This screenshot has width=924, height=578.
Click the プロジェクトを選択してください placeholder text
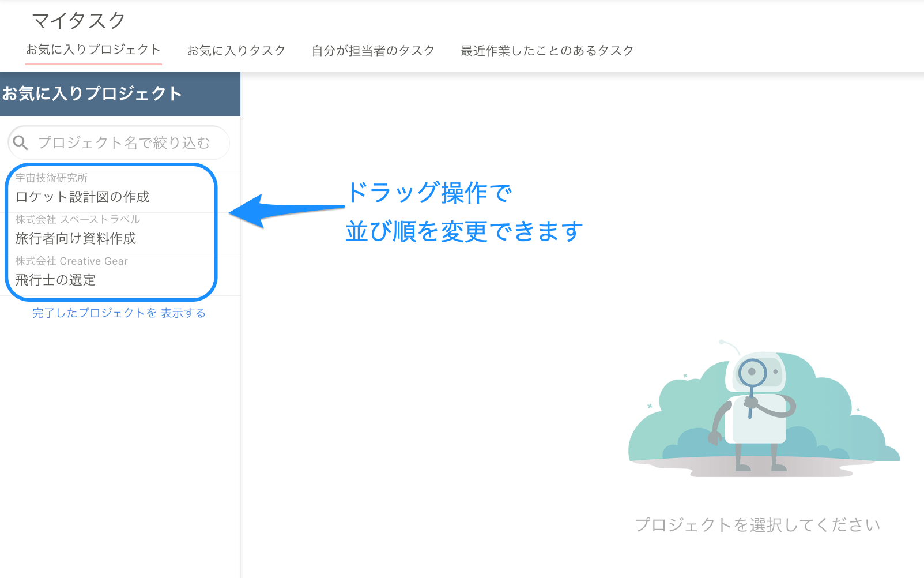click(757, 524)
